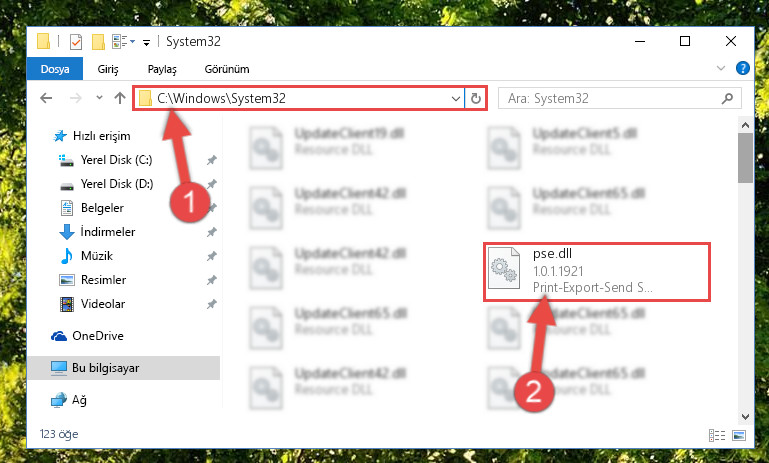The width and height of the screenshot is (769, 463).
Task: Refresh the System32 folder view
Action: pyautogui.click(x=475, y=99)
